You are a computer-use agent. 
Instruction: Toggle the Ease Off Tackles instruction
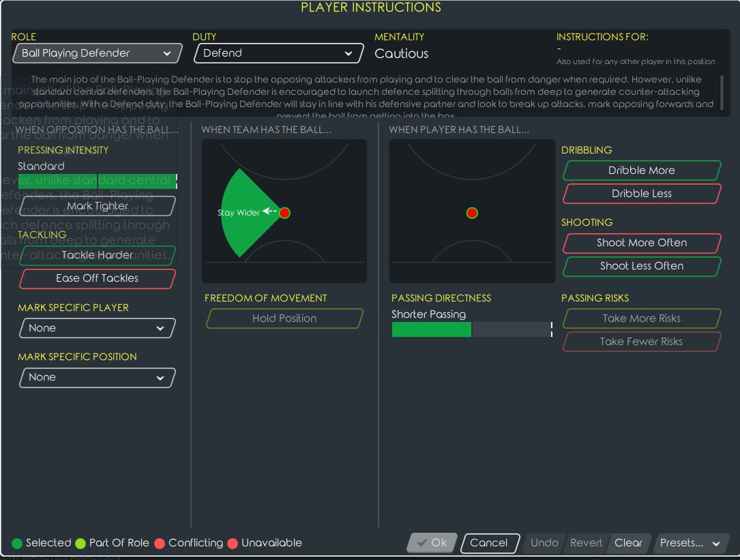coord(98,278)
